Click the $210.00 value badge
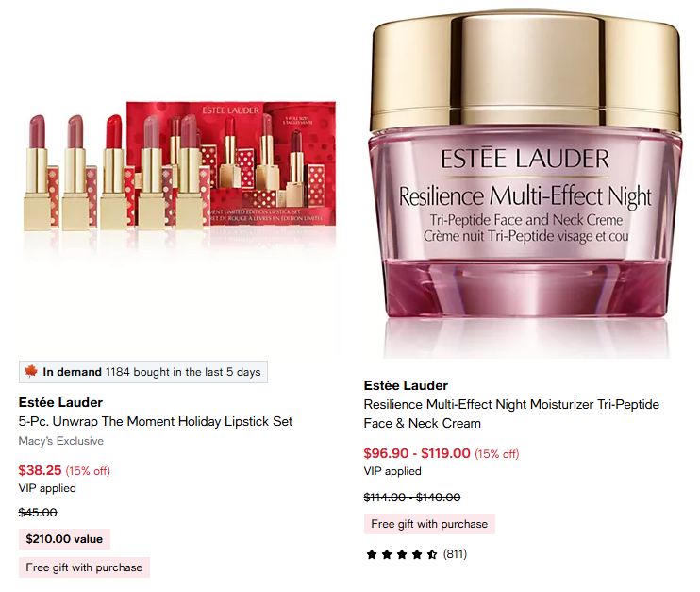This screenshot has width=700, height=592. click(64, 539)
